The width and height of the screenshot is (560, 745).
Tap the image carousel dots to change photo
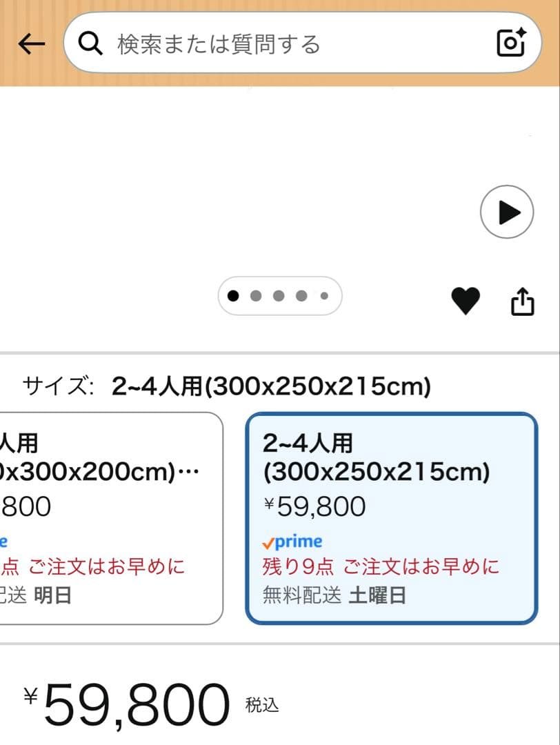(x=279, y=295)
